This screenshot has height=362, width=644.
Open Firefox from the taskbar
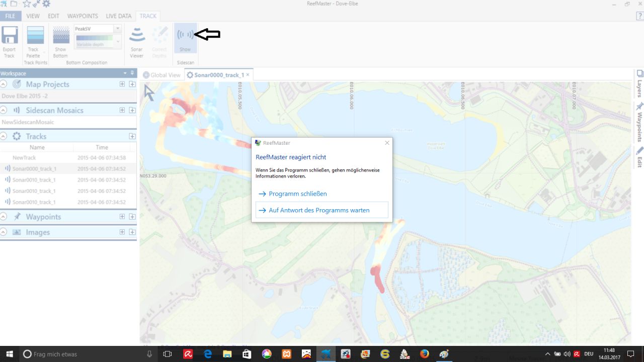pos(424,354)
